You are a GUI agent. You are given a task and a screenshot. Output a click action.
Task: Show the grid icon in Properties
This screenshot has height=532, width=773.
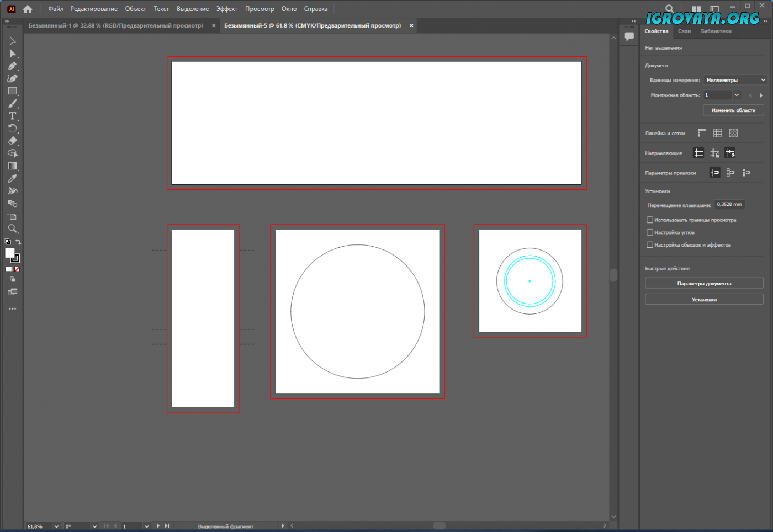click(x=717, y=133)
